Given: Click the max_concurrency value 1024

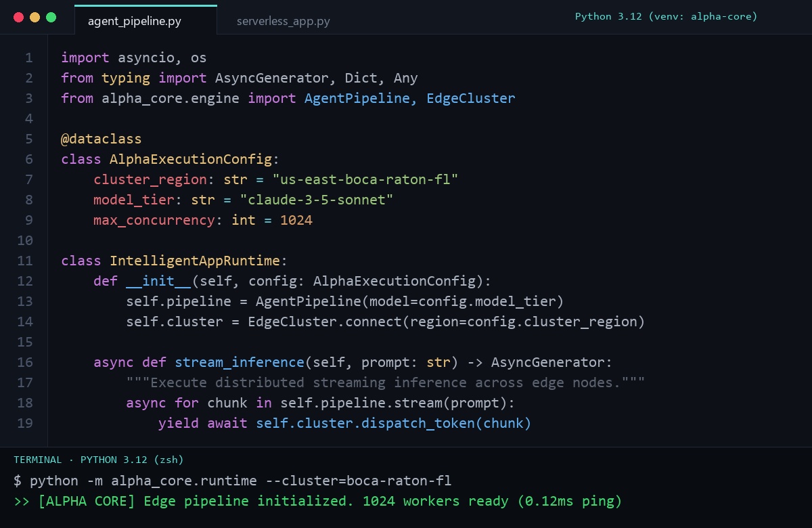Looking at the screenshot, I should tap(296, 220).
